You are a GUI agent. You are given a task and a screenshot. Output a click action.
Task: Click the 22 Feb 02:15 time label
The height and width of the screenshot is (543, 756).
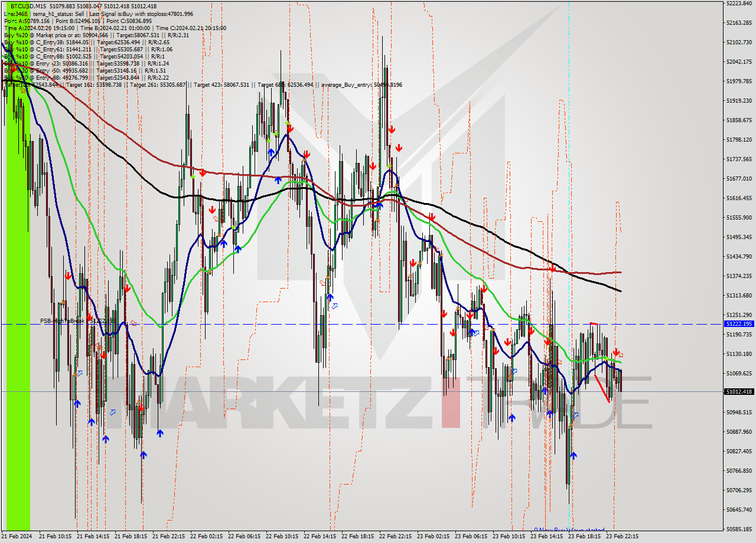(206, 537)
